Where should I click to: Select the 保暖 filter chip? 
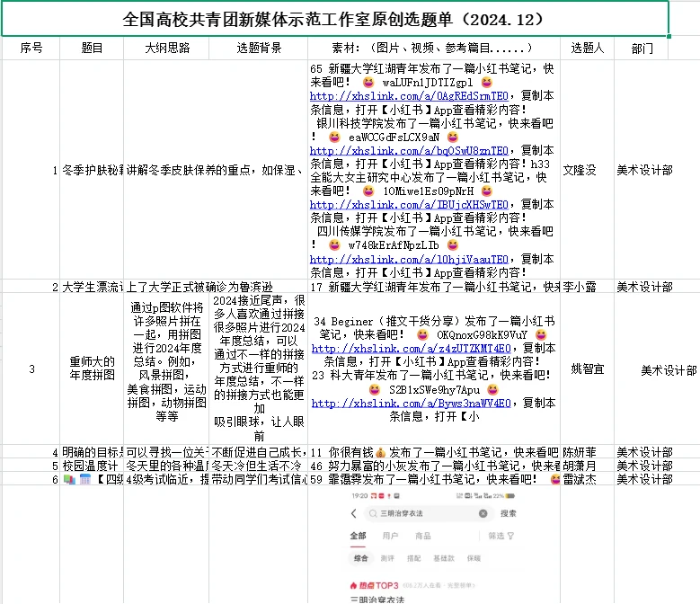474,558
